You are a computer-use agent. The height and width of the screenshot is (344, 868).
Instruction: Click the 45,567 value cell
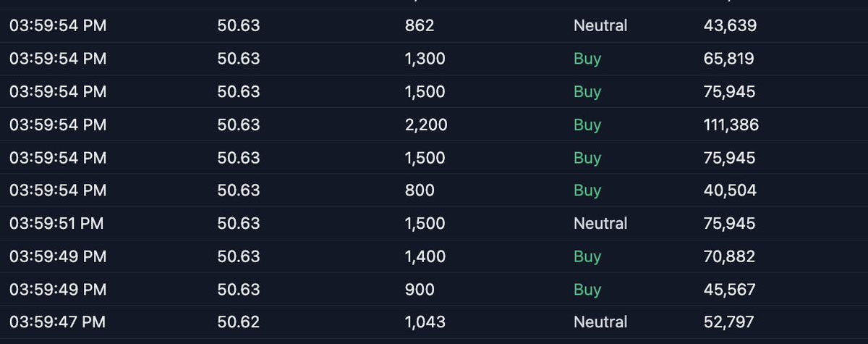[729, 289]
